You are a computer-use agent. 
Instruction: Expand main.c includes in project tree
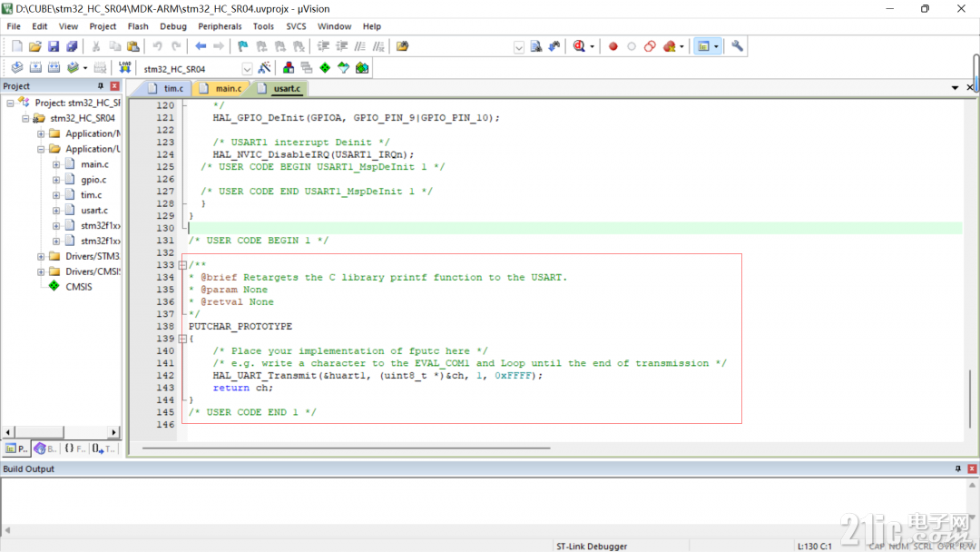click(x=56, y=164)
